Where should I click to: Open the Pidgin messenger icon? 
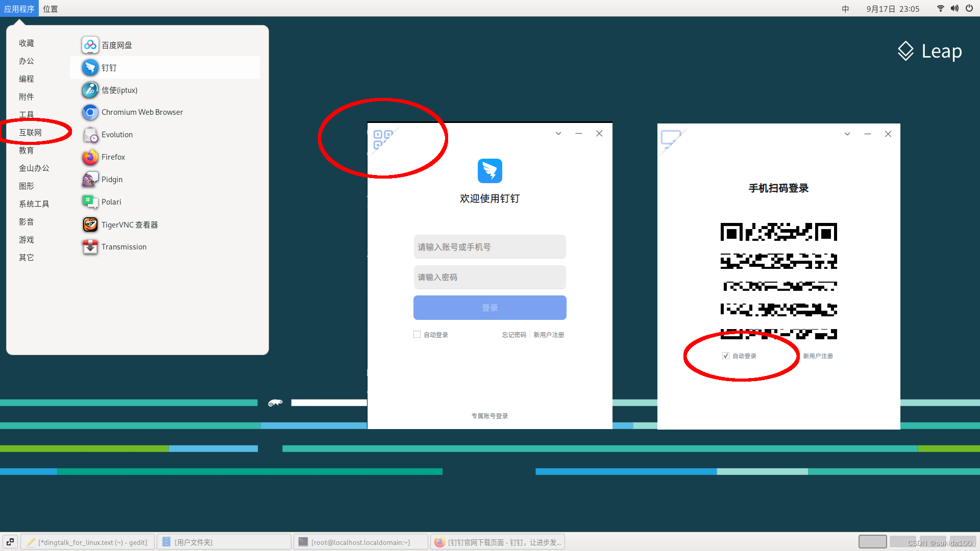click(90, 180)
